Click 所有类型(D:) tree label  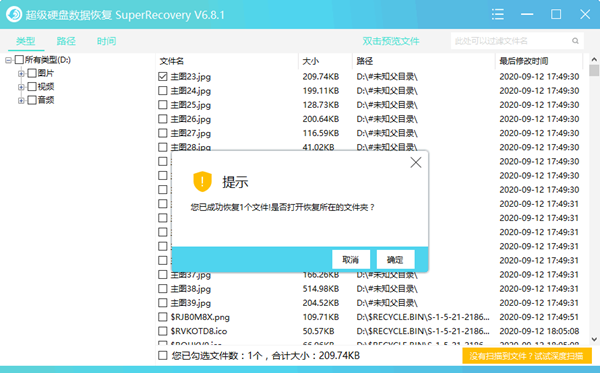pyautogui.click(x=48, y=60)
